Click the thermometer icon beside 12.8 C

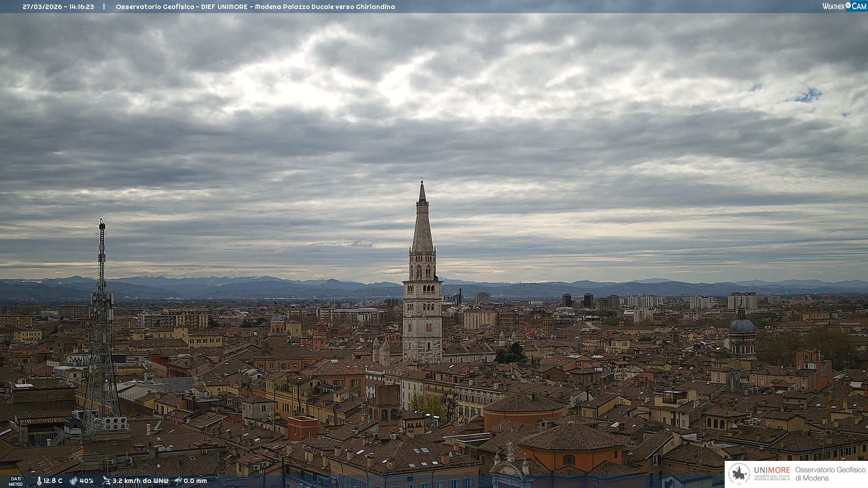tap(39, 481)
